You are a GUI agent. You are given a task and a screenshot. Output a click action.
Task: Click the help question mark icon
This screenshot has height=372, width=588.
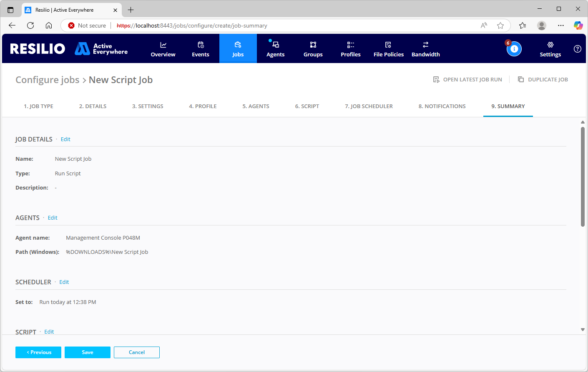(x=578, y=49)
